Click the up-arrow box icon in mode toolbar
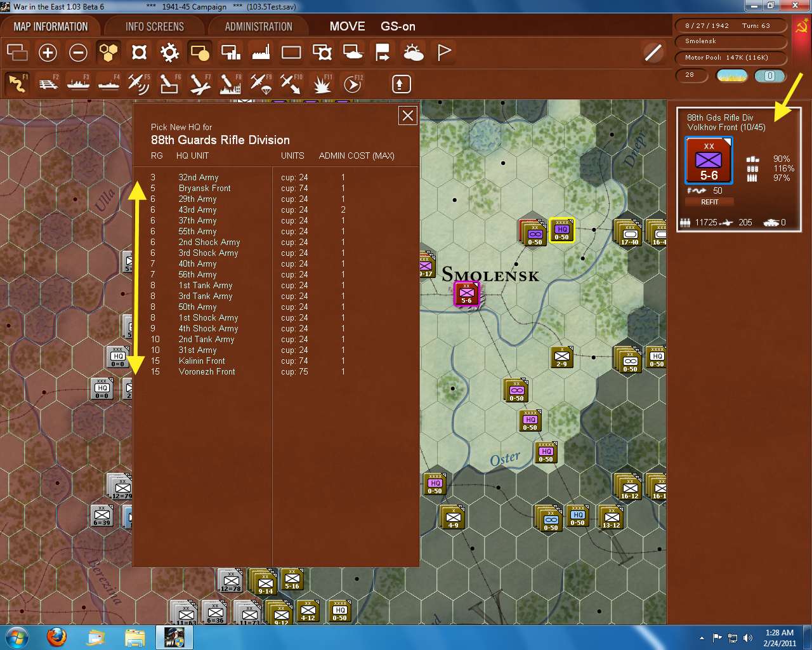This screenshot has width=812, height=650. click(x=401, y=84)
